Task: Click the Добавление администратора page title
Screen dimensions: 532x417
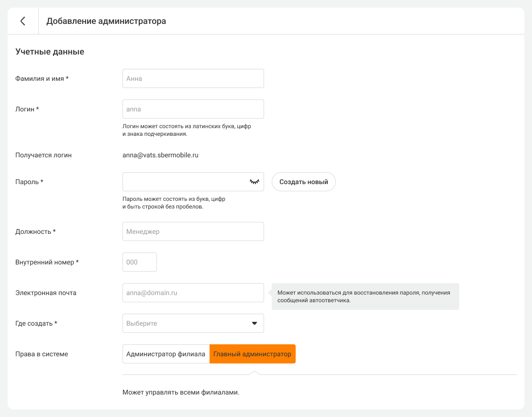Action: tap(106, 21)
